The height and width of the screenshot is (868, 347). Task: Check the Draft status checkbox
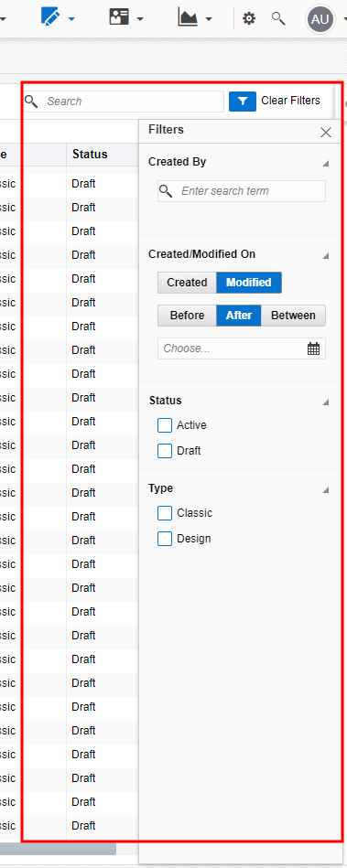[x=165, y=451]
